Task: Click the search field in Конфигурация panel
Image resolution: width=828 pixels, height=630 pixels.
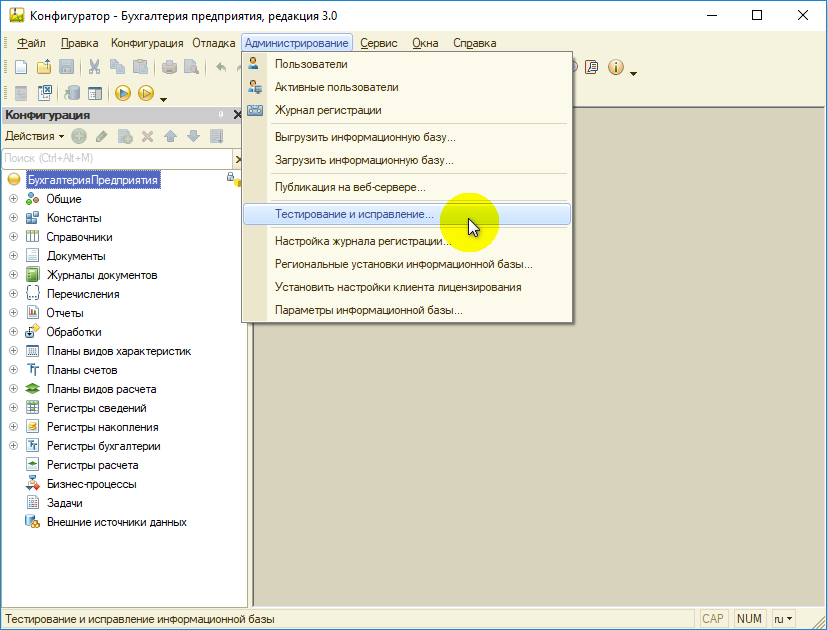Action: [x=115, y=158]
